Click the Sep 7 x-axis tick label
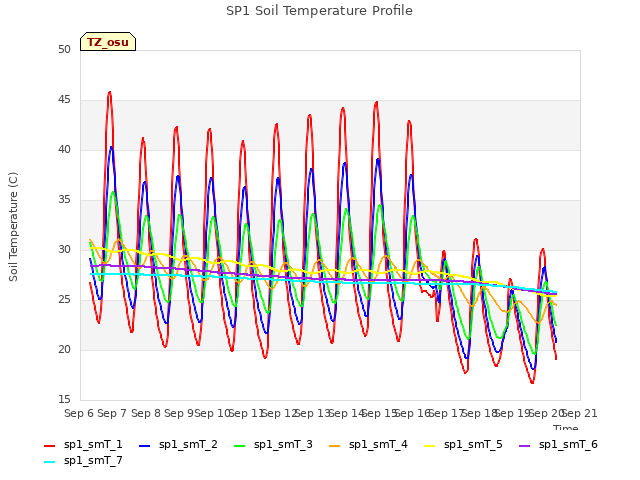 pos(112,413)
